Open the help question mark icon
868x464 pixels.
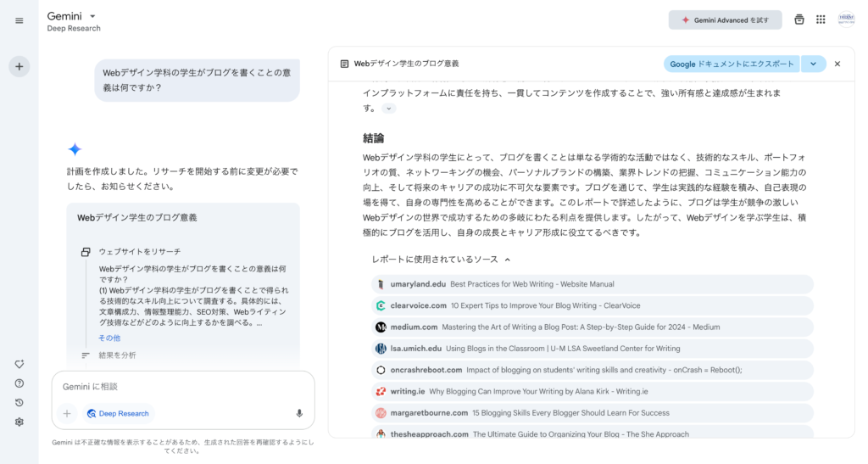19,383
